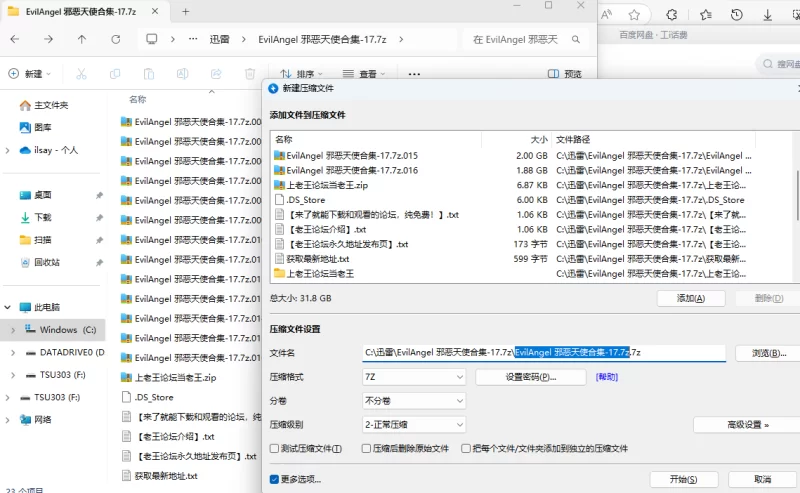The width and height of the screenshot is (800, 493).
Task: Open 下载 in quick access
Action: 43,217
